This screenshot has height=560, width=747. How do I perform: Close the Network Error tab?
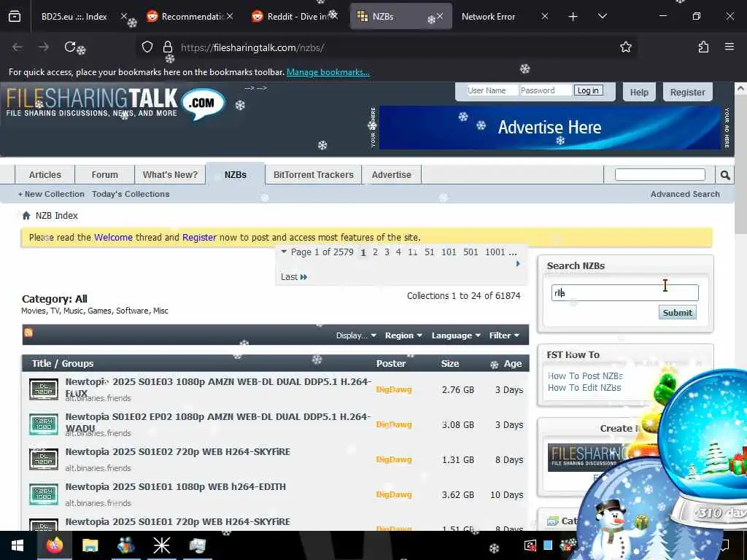click(x=544, y=17)
